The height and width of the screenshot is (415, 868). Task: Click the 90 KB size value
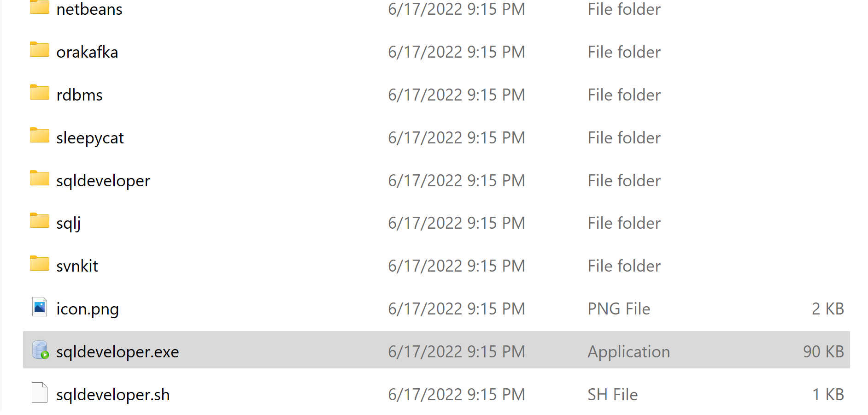point(823,352)
